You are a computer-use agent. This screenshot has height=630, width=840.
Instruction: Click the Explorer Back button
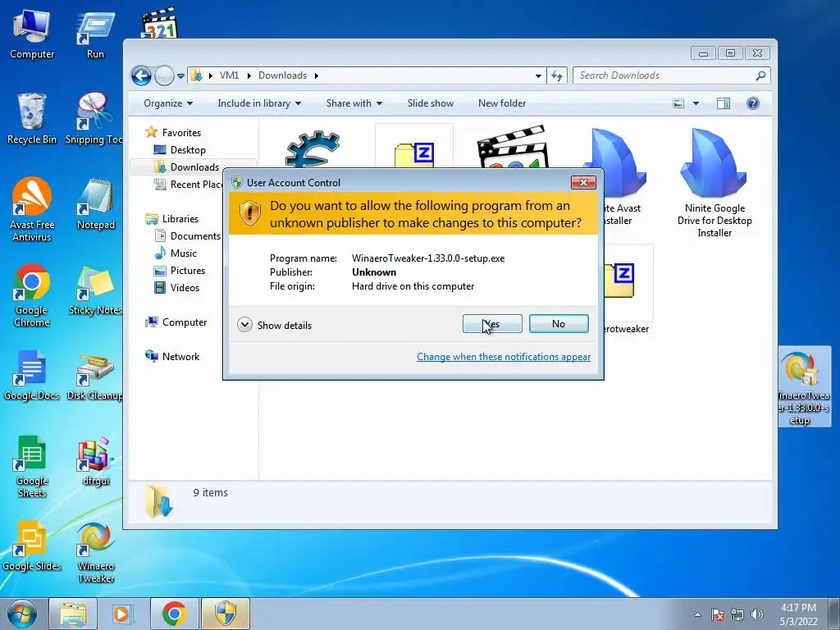(141, 75)
